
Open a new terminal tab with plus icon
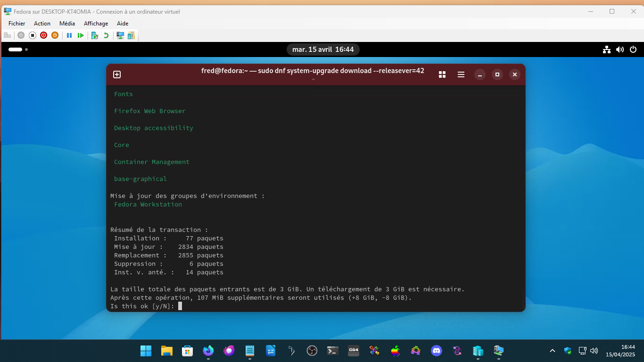click(x=117, y=74)
